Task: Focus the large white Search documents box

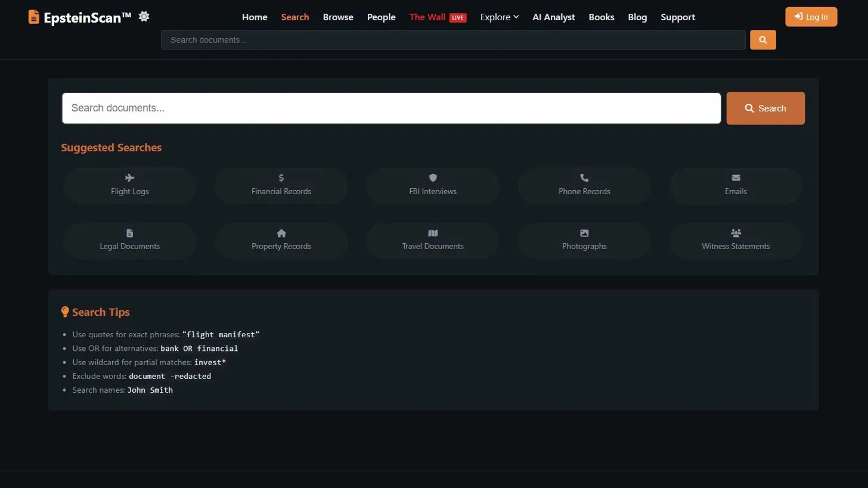Action: click(x=392, y=108)
